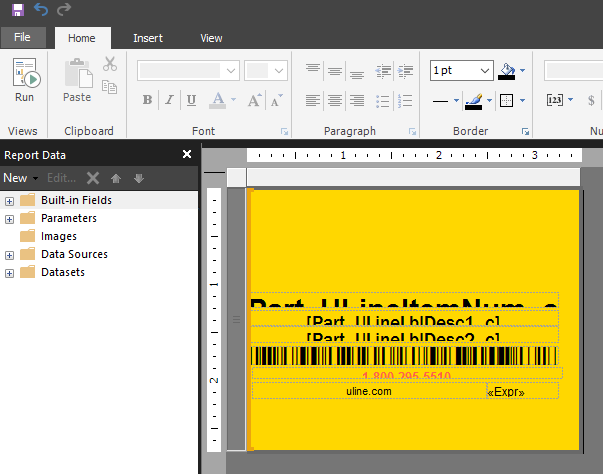Click the Edit... button
The height and width of the screenshot is (474, 603).
[62, 178]
